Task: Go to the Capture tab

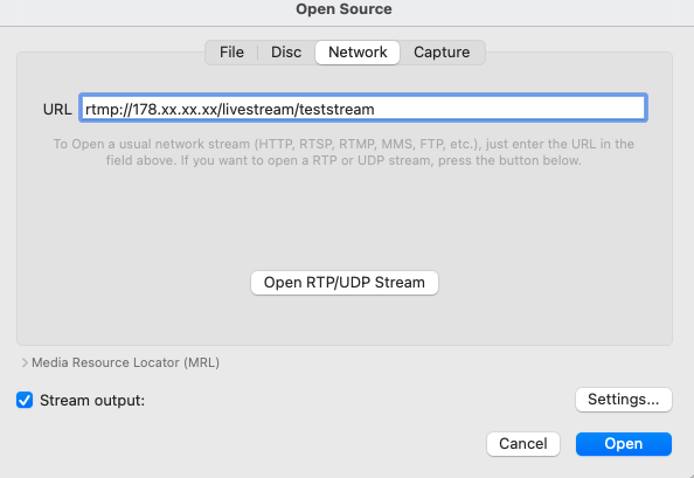Action: 442,52
